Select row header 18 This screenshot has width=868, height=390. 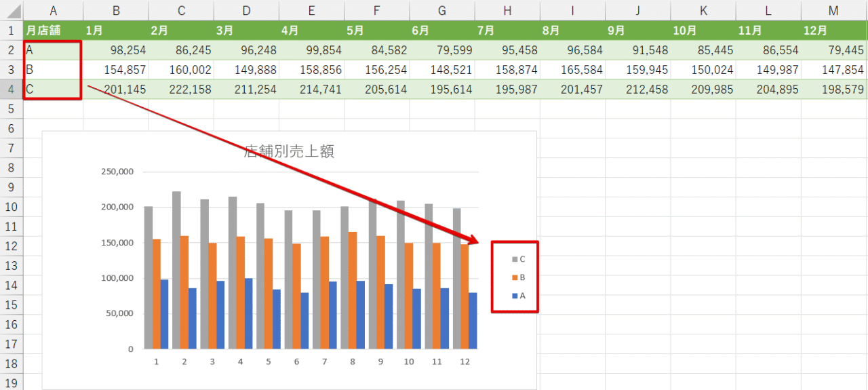click(x=11, y=364)
